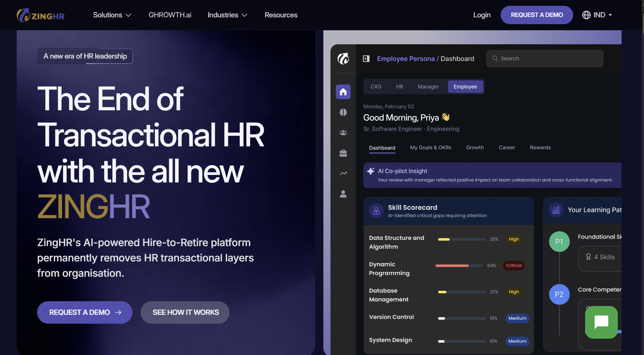Click High badge for Data Structure row
Image resolution: width=644 pixels, height=355 pixels.
(x=514, y=239)
